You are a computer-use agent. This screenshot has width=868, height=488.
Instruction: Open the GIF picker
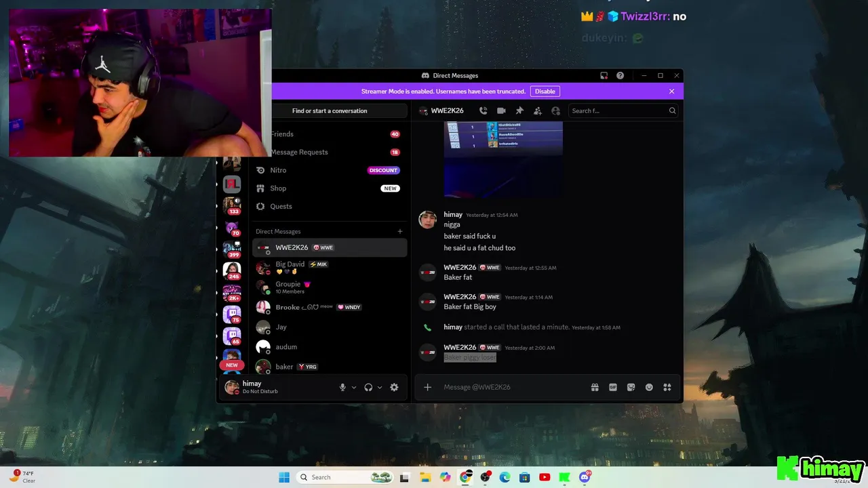613,387
